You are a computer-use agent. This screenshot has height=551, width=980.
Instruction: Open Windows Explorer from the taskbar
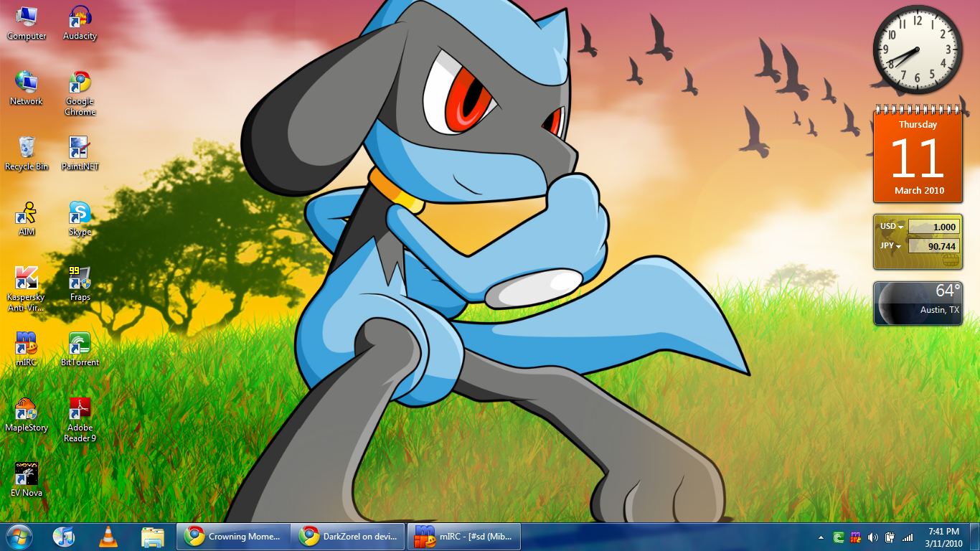pos(152,537)
